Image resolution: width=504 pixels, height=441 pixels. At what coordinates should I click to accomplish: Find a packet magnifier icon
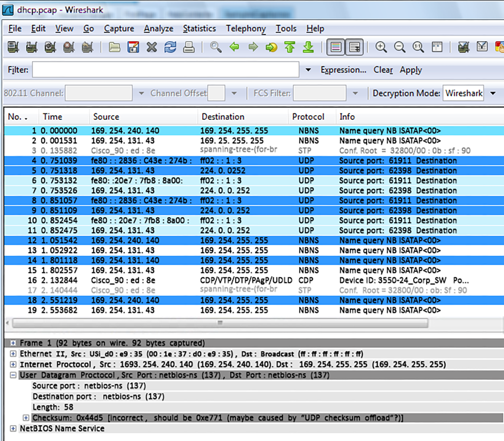click(216, 47)
